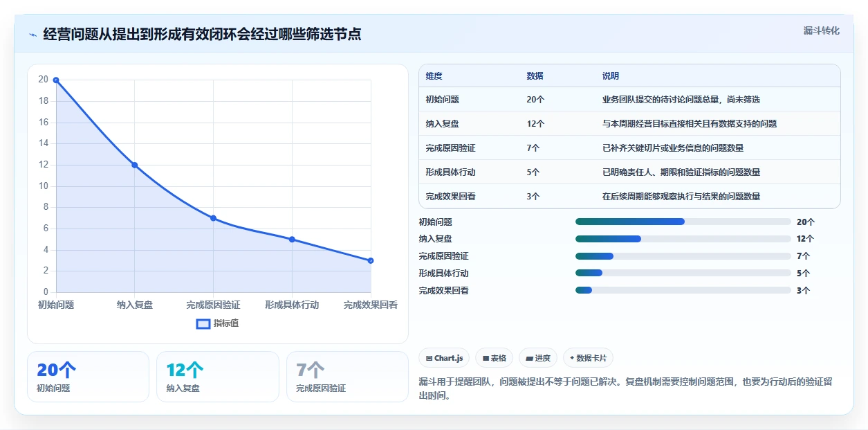Click description 已补齐关键切片或业务信息的问题数量
868x430 pixels.
pos(673,148)
